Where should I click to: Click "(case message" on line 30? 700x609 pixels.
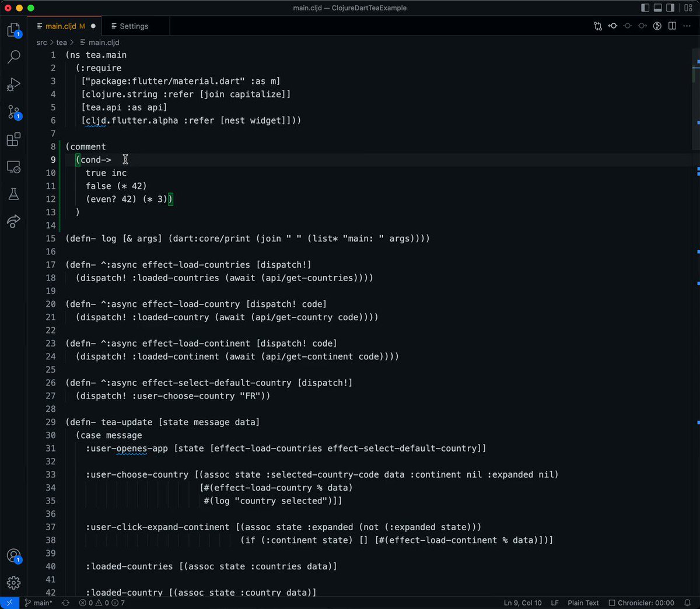108,435
